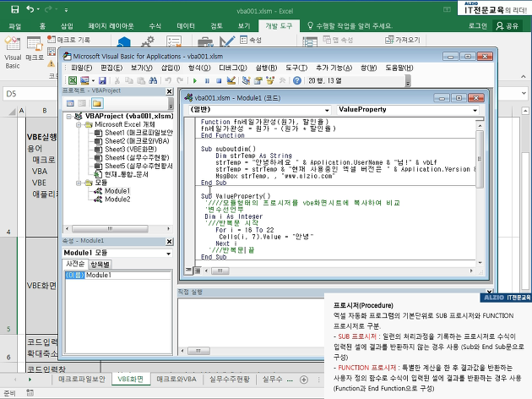
Task: Open VBA Help question mark icon
Action: (x=297, y=80)
